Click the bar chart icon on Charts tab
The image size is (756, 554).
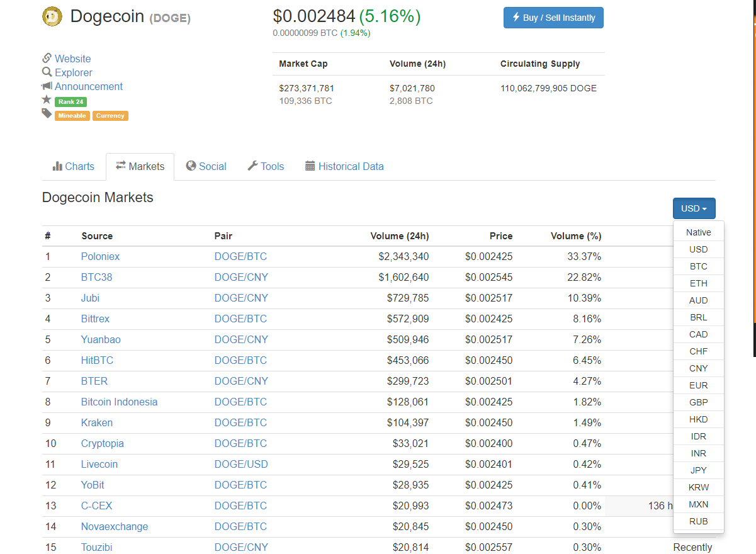(x=57, y=166)
